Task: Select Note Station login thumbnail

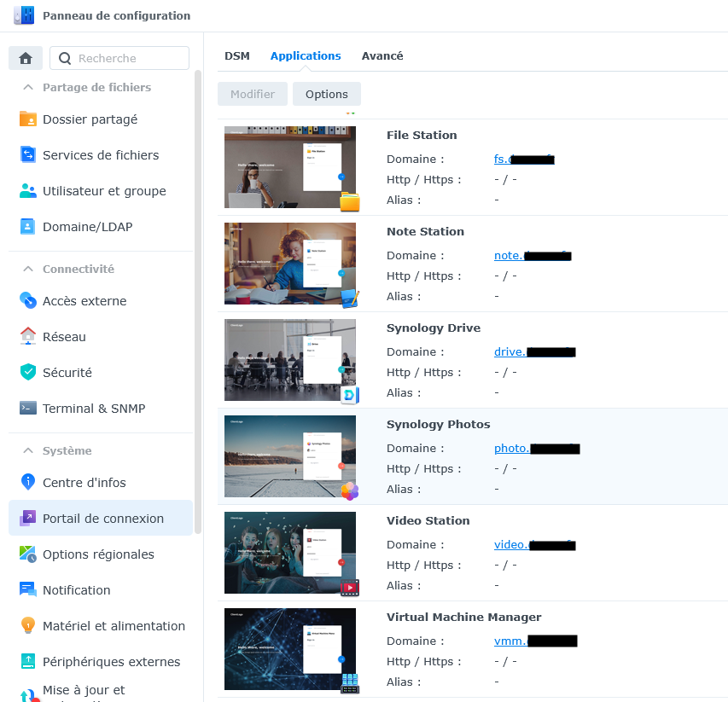Action: (289, 264)
